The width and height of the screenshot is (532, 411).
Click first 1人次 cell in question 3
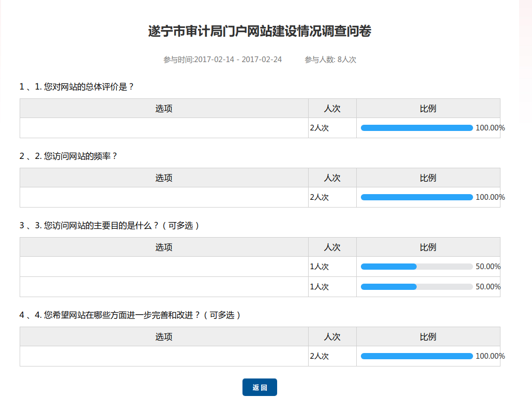click(320, 267)
